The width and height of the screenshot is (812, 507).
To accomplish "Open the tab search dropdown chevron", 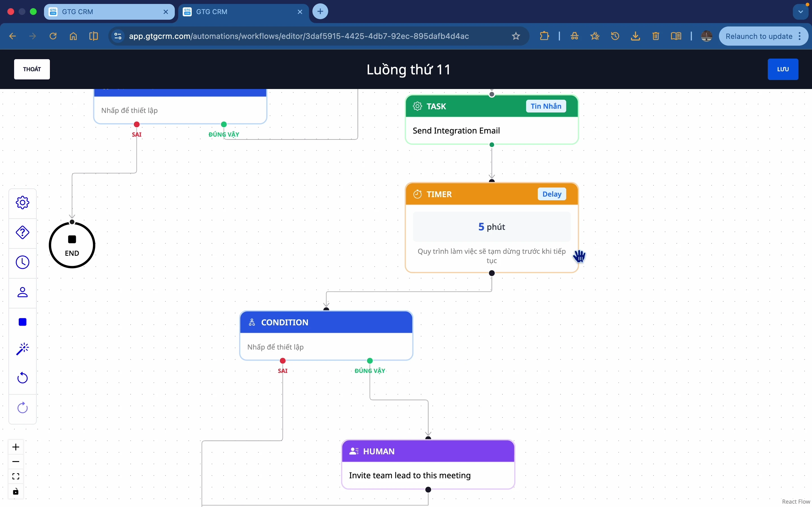I will click(x=801, y=12).
